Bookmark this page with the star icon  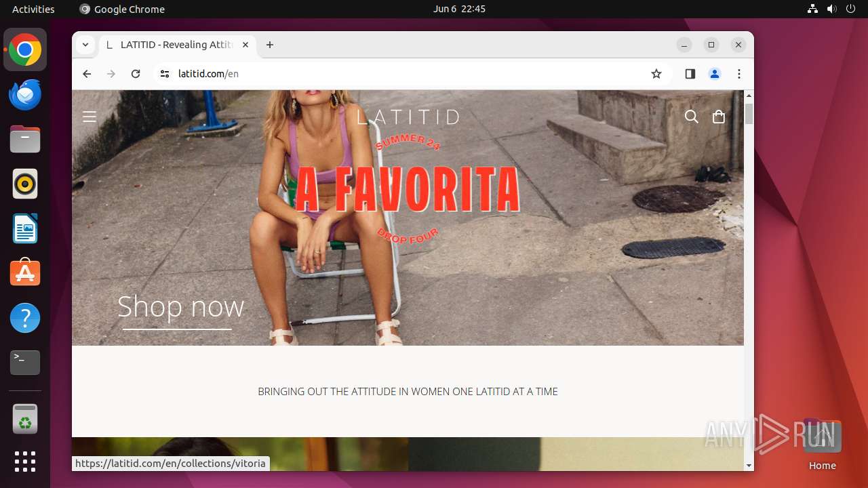[656, 74]
